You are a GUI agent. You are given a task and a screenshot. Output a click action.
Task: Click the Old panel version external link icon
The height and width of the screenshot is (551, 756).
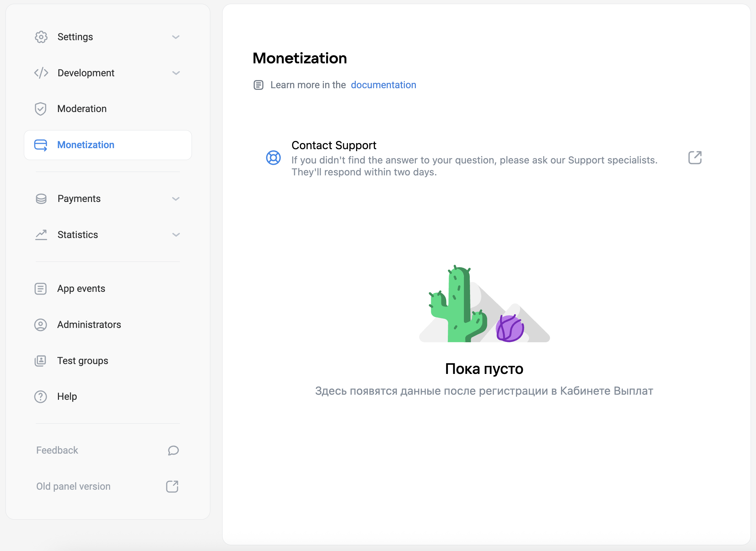pyautogui.click(x=172, y=487)
